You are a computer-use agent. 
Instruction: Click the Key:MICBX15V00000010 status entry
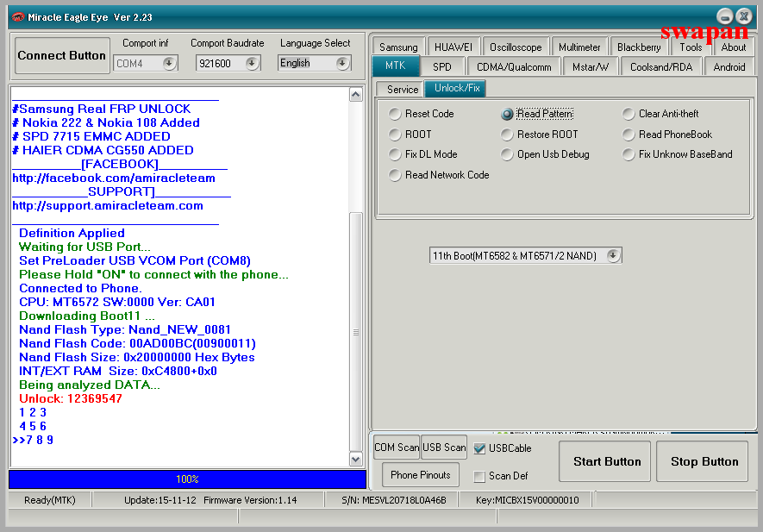527,500
